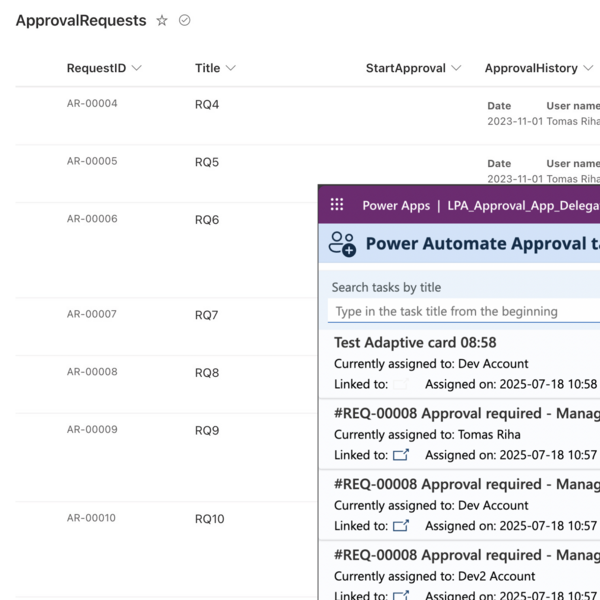Click request ID AR-00006
Viewport: 600px width, 600px height.
pos(92,219)
